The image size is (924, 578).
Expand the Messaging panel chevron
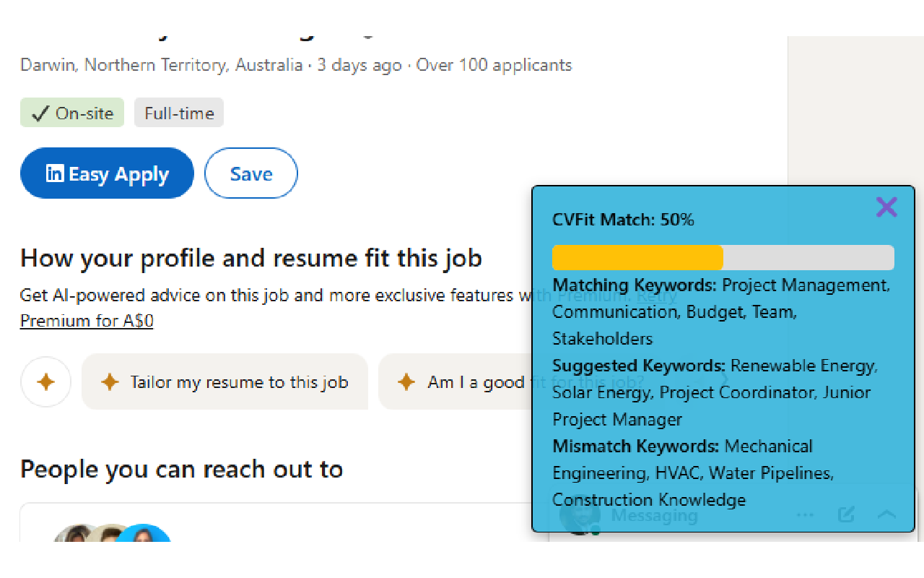coord(886,515)
